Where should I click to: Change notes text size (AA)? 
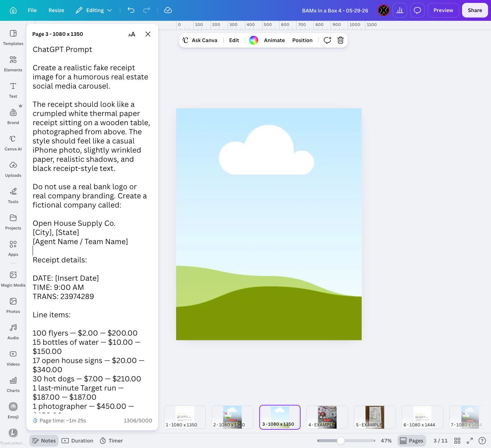pos(132,34)
